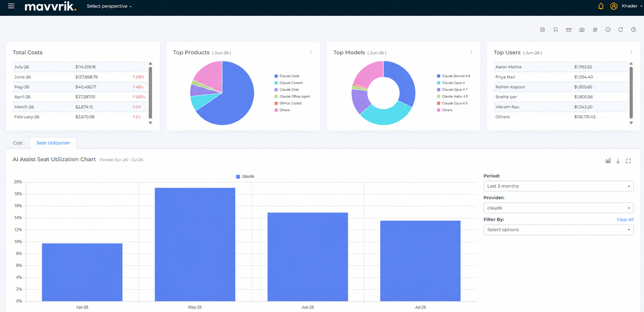The height and width of the screenshot is (312, 644).
Task: Open the Provider dropdown set to claude
Action: [558, 208]
